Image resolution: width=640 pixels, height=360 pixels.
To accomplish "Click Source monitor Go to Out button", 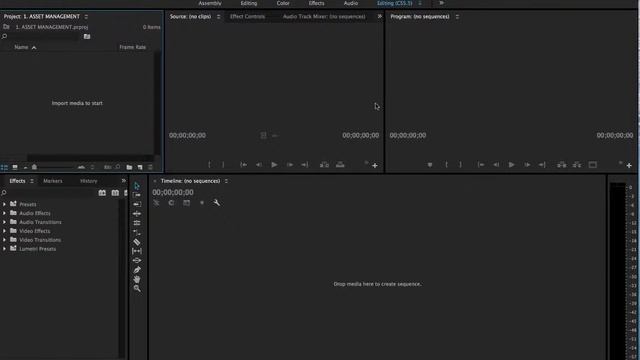I will click(304, 164).
